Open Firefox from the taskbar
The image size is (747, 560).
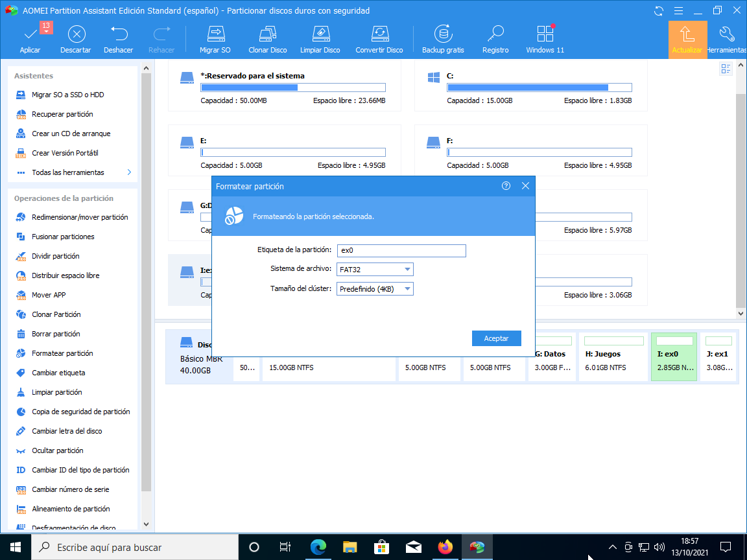click(445, 547)
